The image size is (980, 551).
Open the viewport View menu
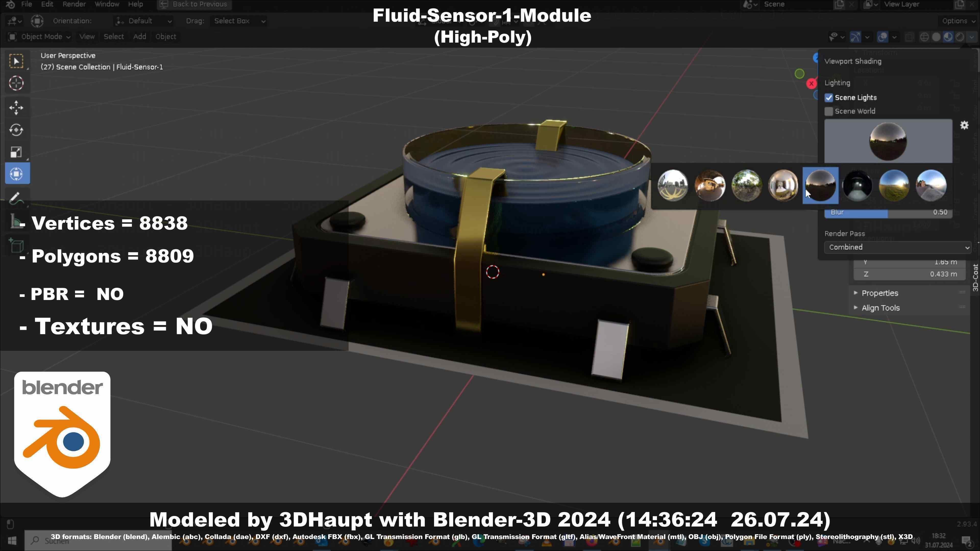pyautogui.click(x=87, y=36)
